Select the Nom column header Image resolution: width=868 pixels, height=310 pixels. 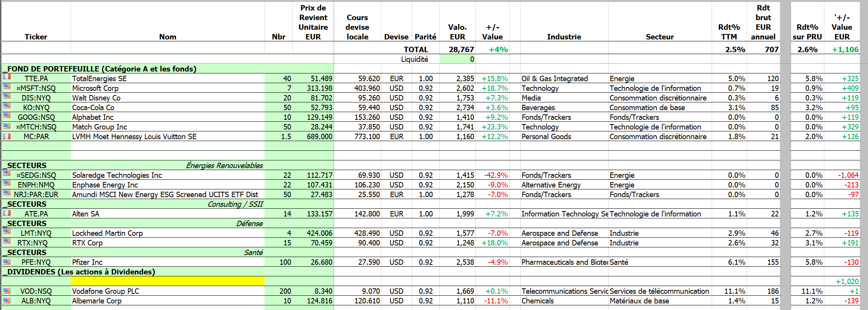tap(168, 37)
